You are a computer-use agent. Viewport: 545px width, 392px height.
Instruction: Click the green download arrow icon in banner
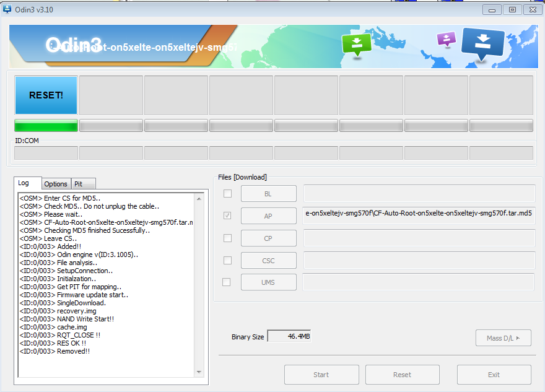[357, 45]
